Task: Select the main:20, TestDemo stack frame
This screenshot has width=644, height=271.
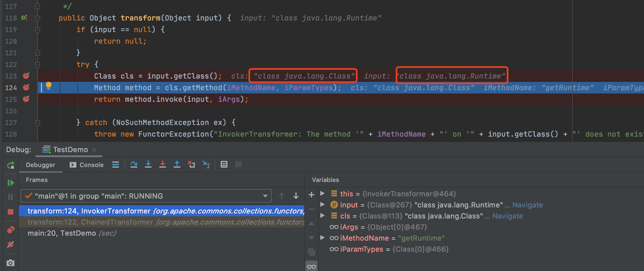Action: pyautogui.click(x=62, y=233)
